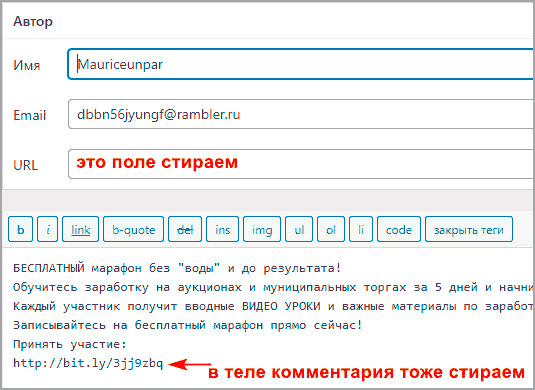Click the закрыть теги button
The width and height of the screenshot is (535, 390).
point(469,229)
